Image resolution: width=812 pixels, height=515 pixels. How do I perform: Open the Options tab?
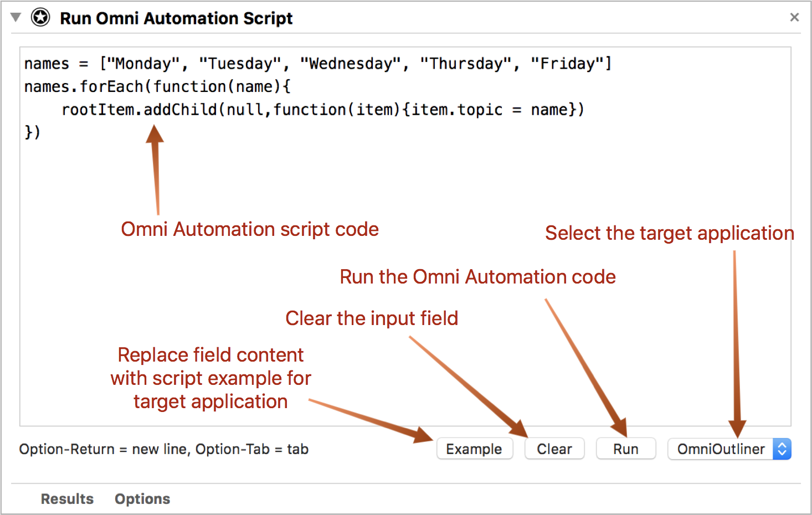point(142,499)
